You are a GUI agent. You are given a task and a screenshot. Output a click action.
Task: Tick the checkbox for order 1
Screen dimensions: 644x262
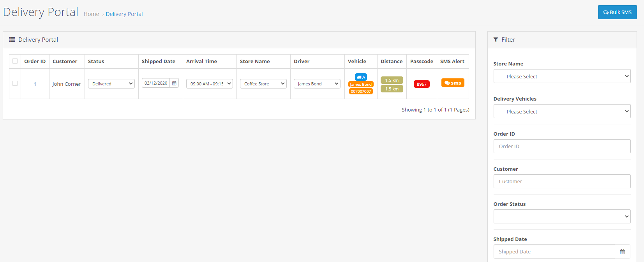tap(15, 83)
